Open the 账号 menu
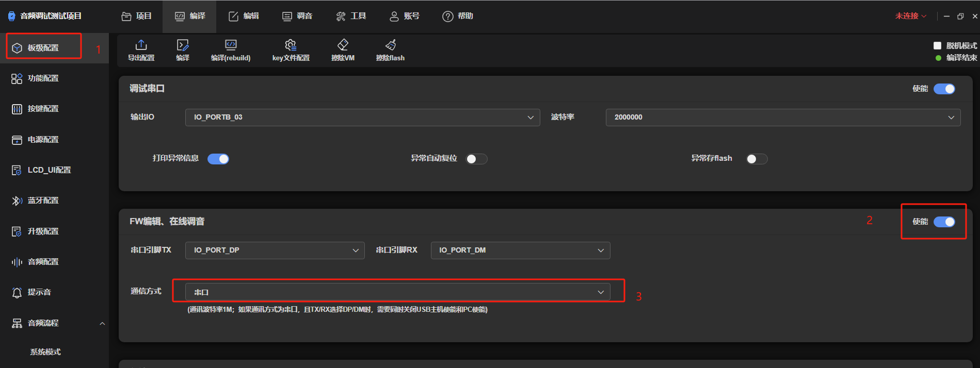Screen dimensions: 980x368 click(405, 16)
